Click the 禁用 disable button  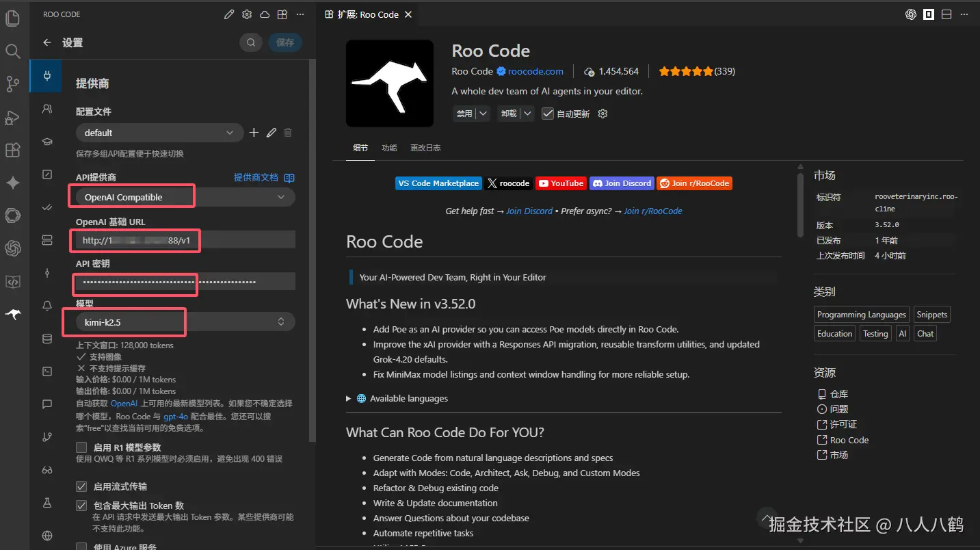pyautogui.click(x=464, y=114)
